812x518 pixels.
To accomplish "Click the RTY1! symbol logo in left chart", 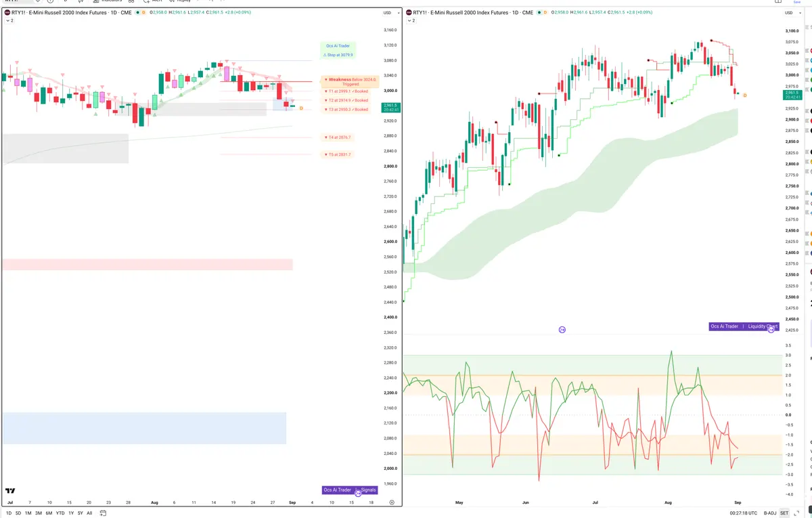I will click(x=7, y=12).
